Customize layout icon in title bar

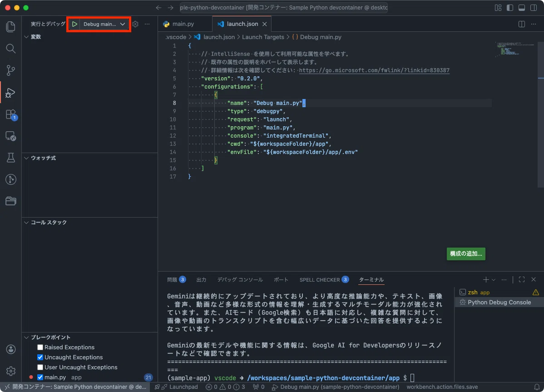[498, 8]
